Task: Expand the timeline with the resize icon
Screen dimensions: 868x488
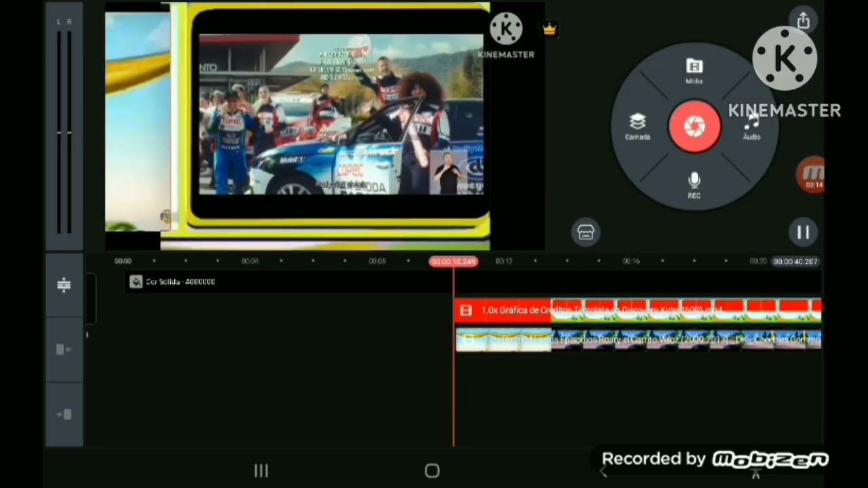Action: click(64, 285)
